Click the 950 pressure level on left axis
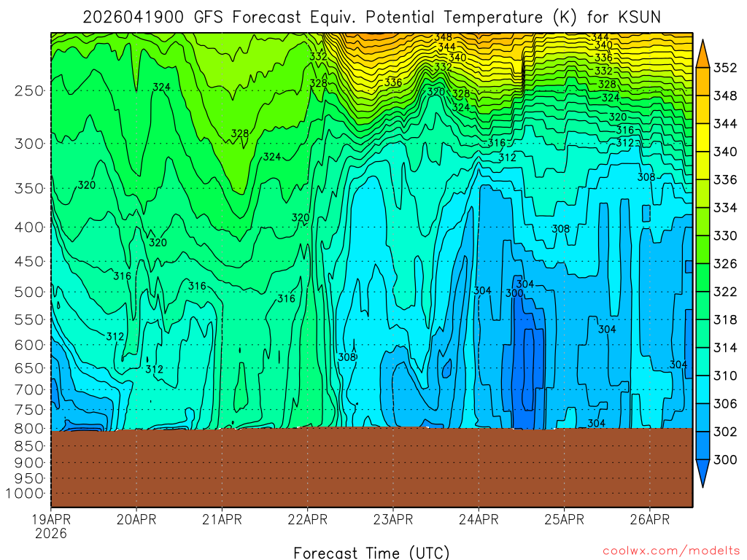 click(x=29, y=478)
